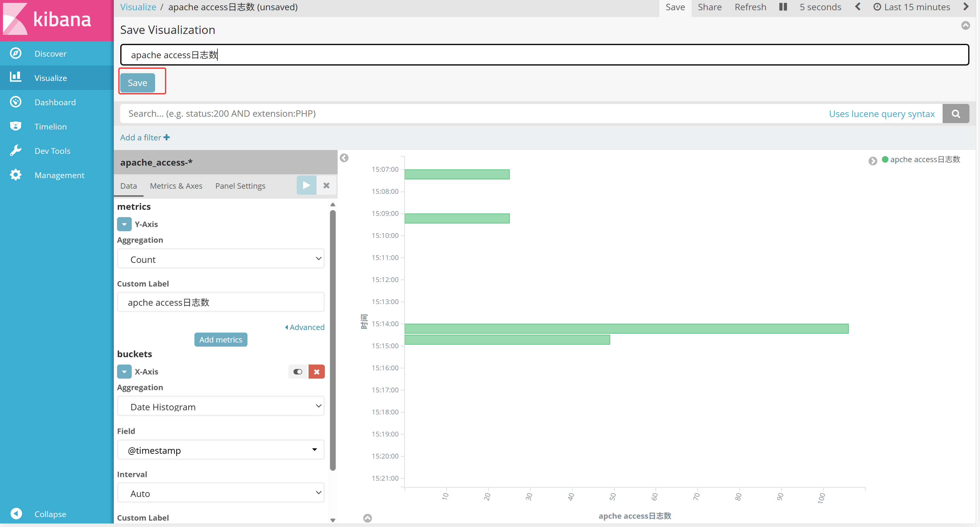980x527 pixels.
Task: Collapse the editor sidebar arrow
Action: click(344, 158)
